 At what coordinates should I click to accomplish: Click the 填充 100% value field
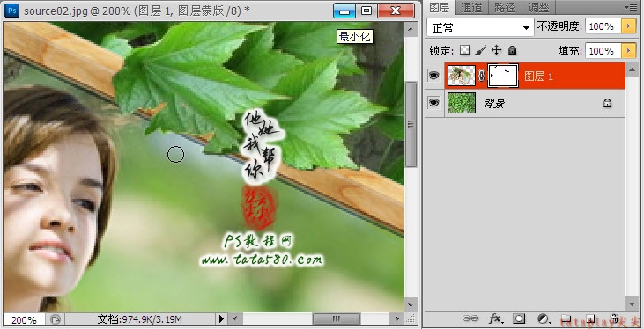pos(603,51)
